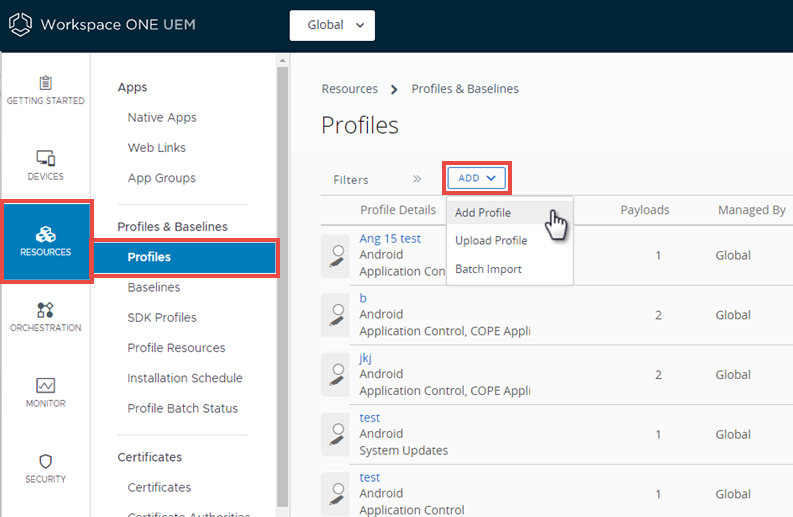
Task: Open Baselines in the sidebar
Action: click(154, 287)
